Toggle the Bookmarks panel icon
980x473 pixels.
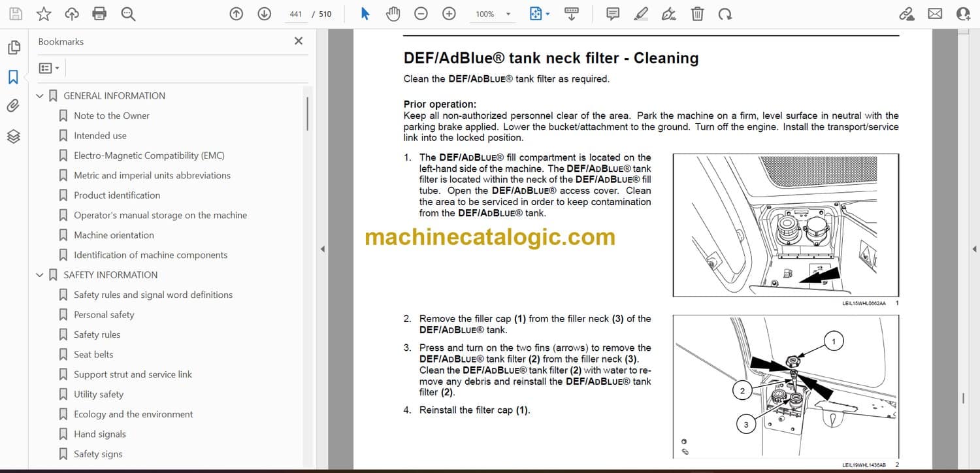(13, 77)
